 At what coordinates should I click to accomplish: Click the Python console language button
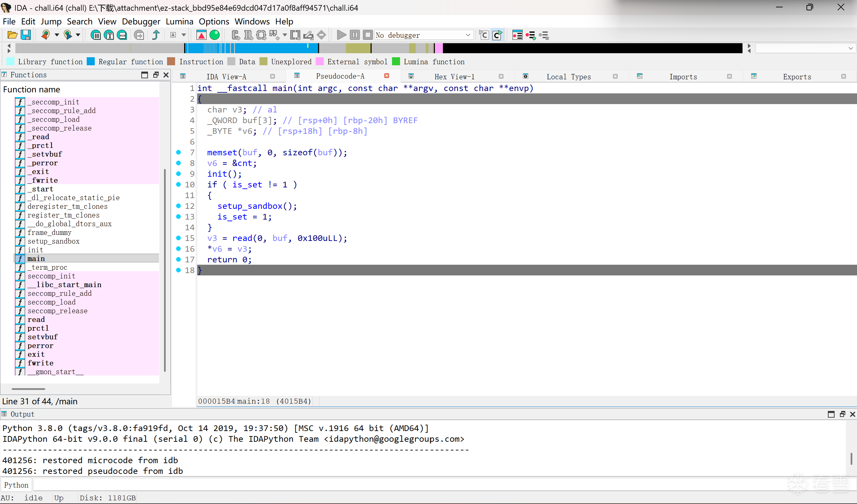point(16,485)
